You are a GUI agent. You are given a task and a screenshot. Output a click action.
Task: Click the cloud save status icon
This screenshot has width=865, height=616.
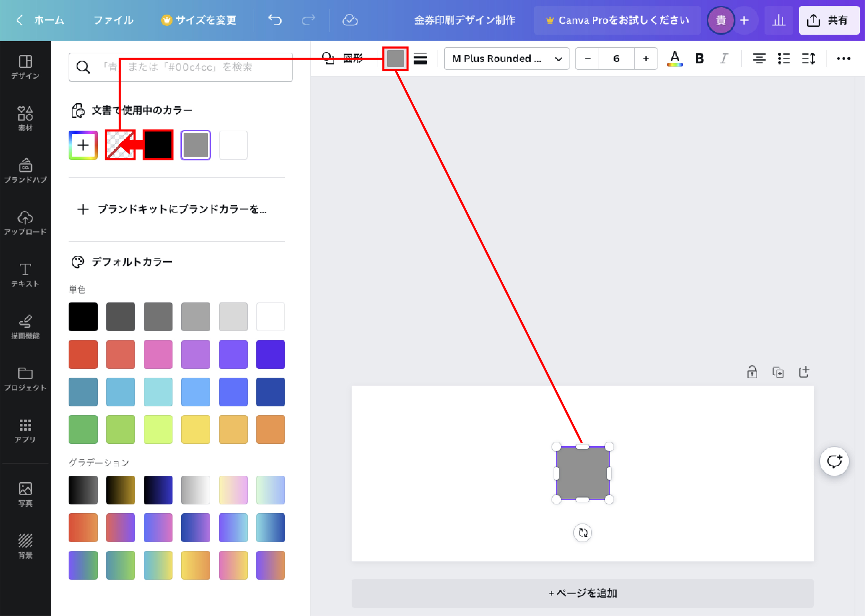[x=350, y=20]
